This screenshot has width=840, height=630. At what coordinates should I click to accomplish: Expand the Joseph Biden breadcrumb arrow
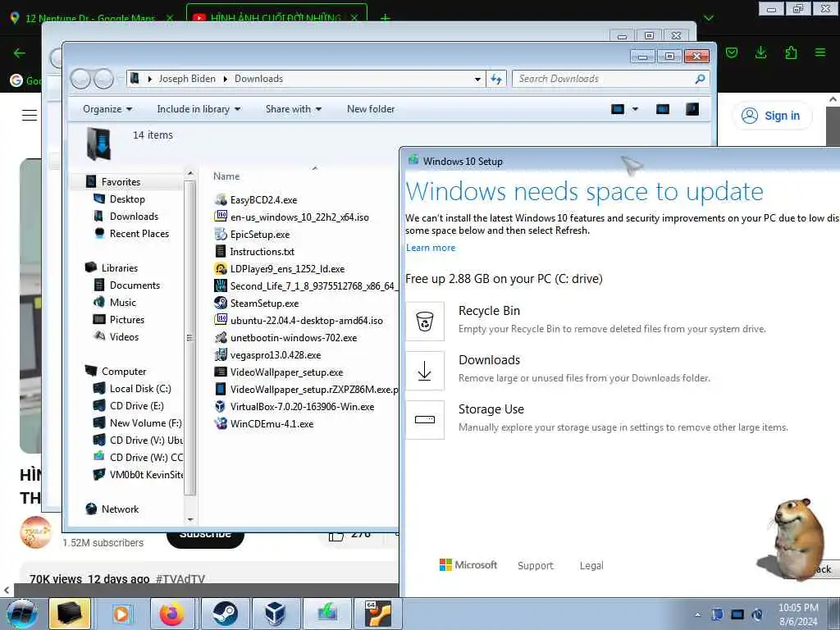pyautogui.click(x=225, y=79)
